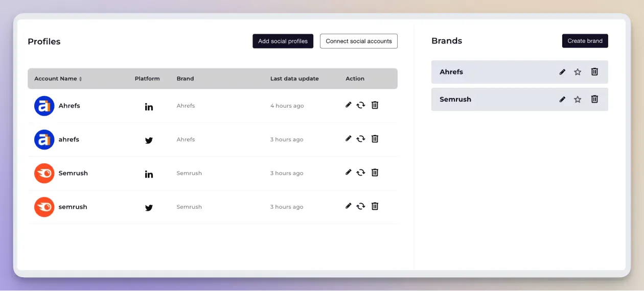The width and height of the screenshot is (644, 291).
Task: Select the Semrush brand entry
Action: [x=520, y=99]
